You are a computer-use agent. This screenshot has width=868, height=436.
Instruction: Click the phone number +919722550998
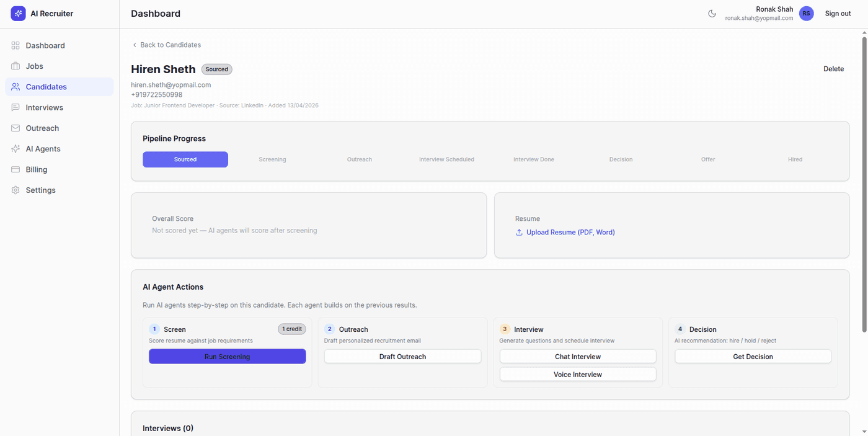click(157, 95)
